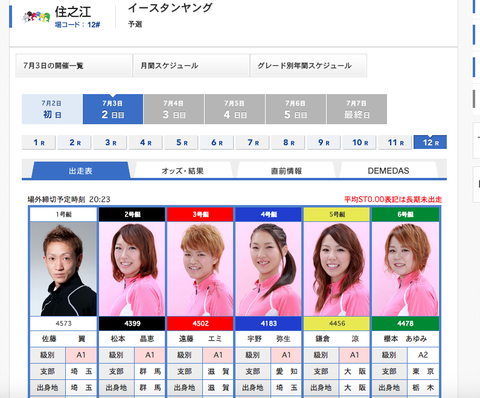Select the 7月7日 最終日 date tab
Image resolution: width=480 pixels, height=398 pixels.
coord(357,109)
